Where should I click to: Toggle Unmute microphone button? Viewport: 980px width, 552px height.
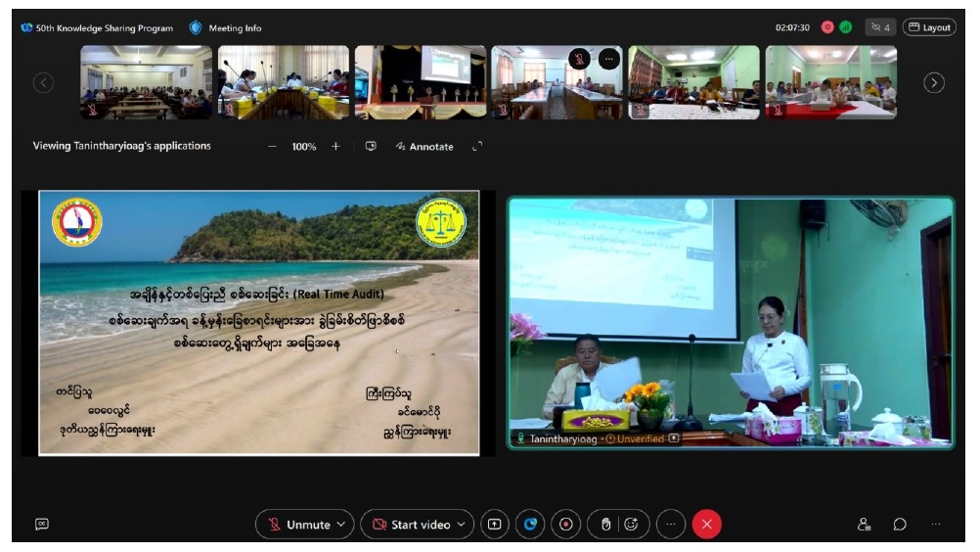[x=299, y=525]
